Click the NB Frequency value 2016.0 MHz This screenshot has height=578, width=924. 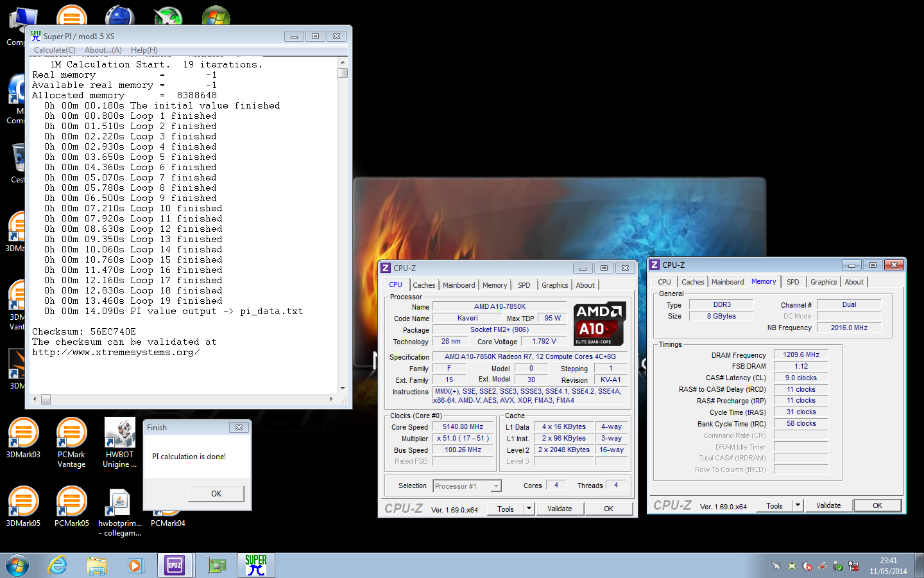(x=849, y=328)
